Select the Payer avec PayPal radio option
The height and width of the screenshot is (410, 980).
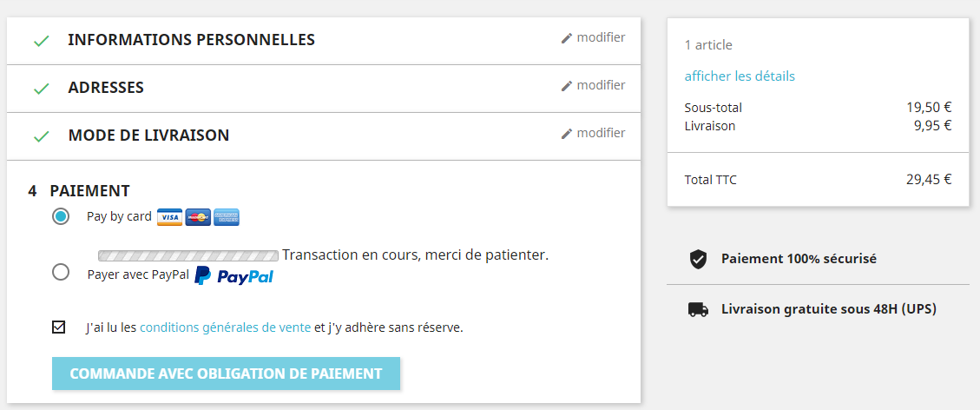pos(61,273)
